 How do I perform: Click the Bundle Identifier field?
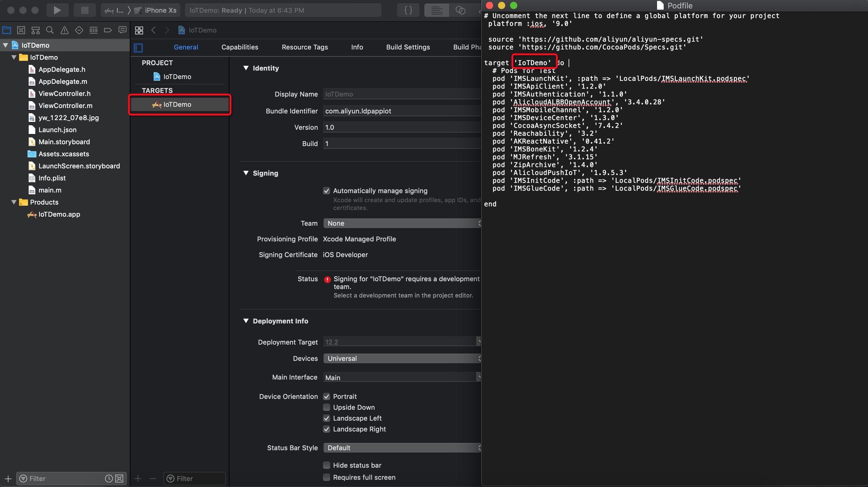pos(402,111)
